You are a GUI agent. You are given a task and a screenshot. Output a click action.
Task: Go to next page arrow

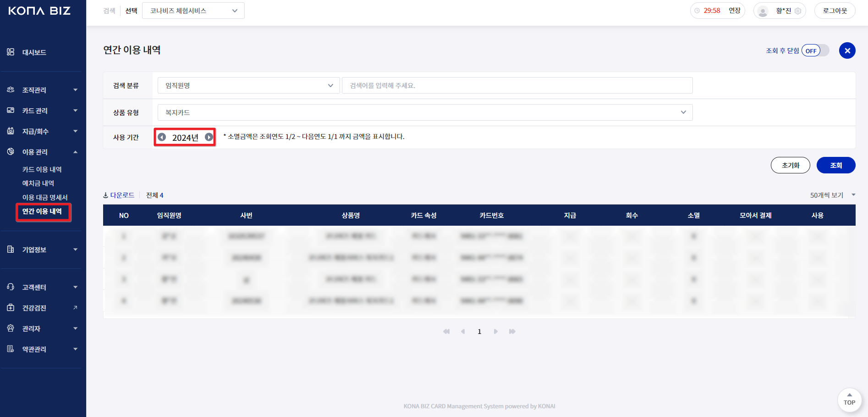coord(496,332)
